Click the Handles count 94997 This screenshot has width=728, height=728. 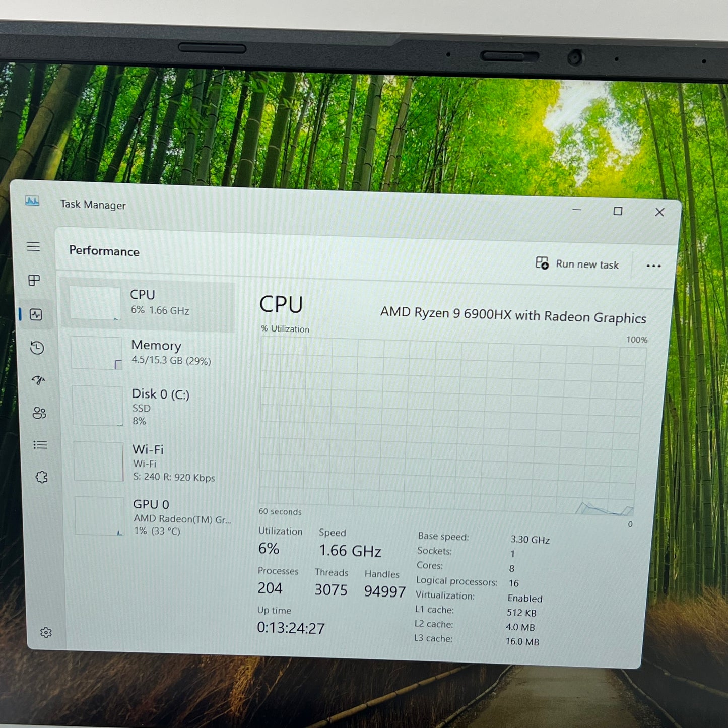(385, 591)
